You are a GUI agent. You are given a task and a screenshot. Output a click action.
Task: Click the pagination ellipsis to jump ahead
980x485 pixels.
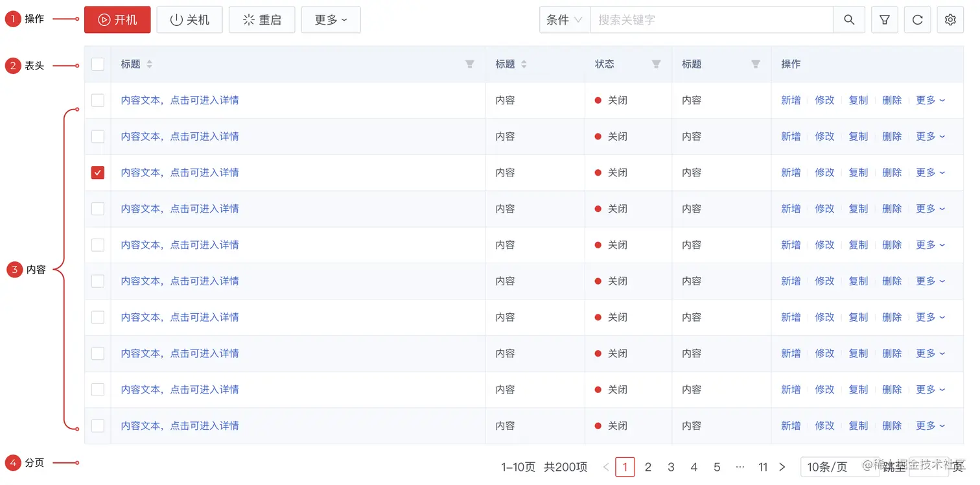click(740, 467)
